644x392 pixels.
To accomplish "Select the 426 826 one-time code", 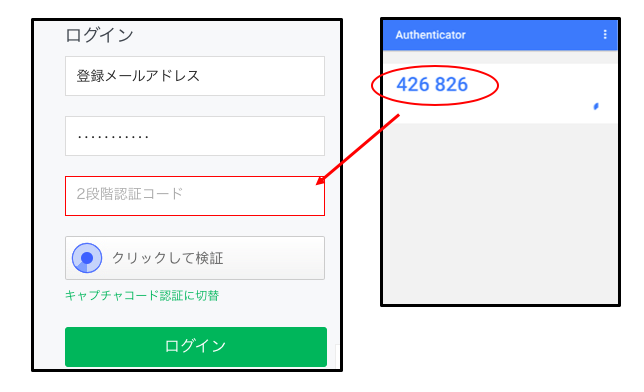I will [432, 85].
